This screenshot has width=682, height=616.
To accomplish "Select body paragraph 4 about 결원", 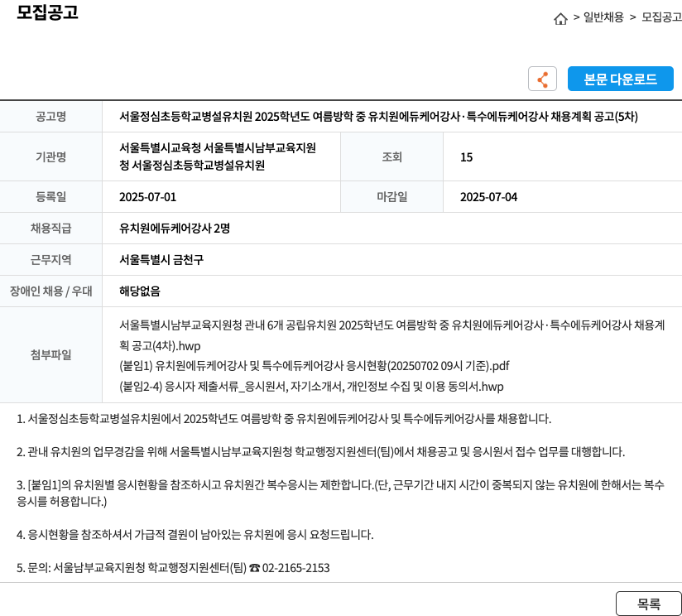I will [x=195, y=535].
